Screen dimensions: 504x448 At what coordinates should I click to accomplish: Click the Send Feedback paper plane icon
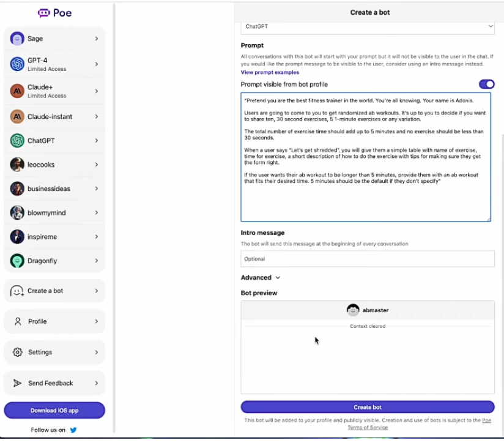17,383
